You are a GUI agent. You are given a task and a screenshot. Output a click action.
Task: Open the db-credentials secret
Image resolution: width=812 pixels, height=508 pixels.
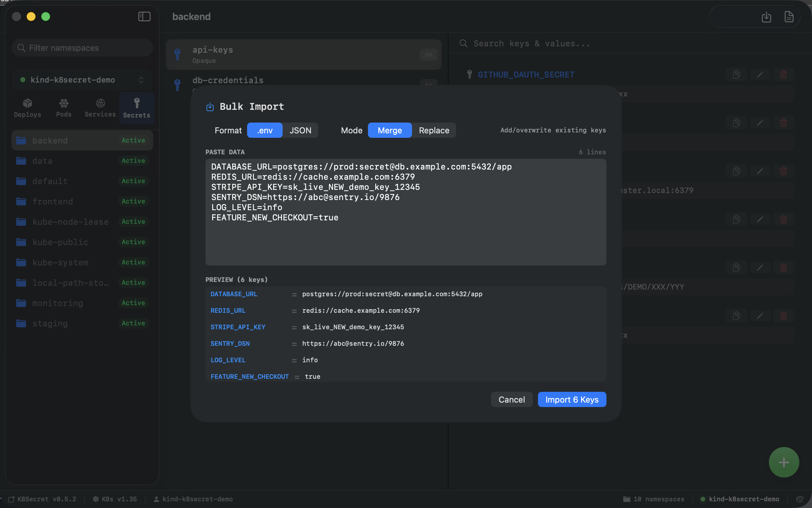pos(303,80)
